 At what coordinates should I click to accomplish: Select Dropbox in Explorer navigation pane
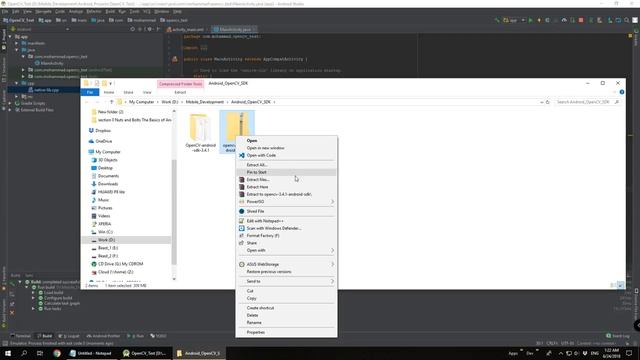[x=103, y=131]
